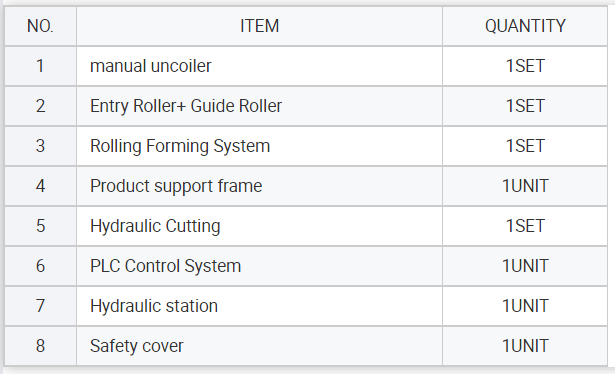The image size is (615, 374).
Task: Click row number 6 cell
Action: [x=40, y=266]
